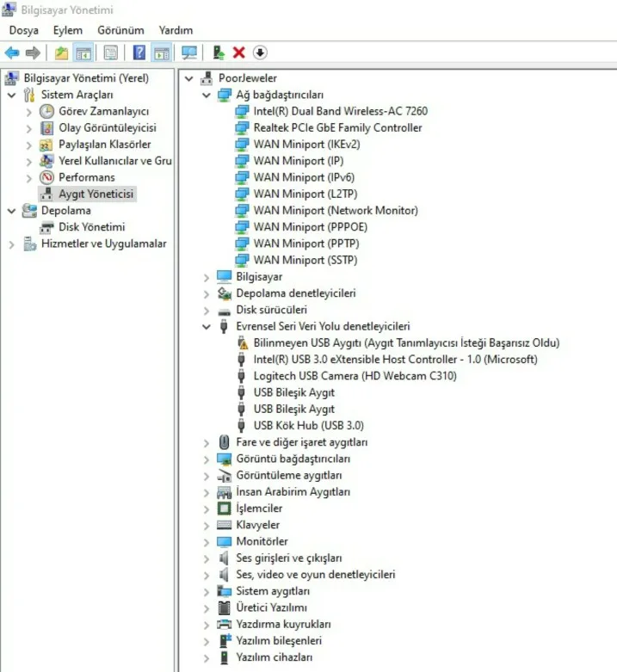Select Yazılım cihazları category
Screen dimensions: 617x672
(275, 657)
